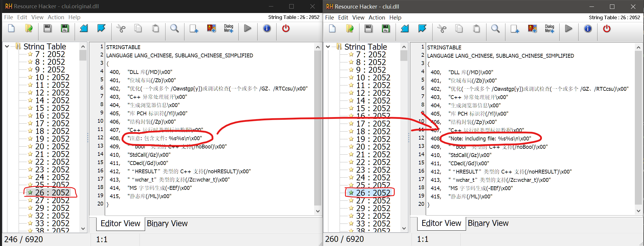The image size is (644, 246).
Task: Click New file icon in clui.dll window
Action: 332,29
